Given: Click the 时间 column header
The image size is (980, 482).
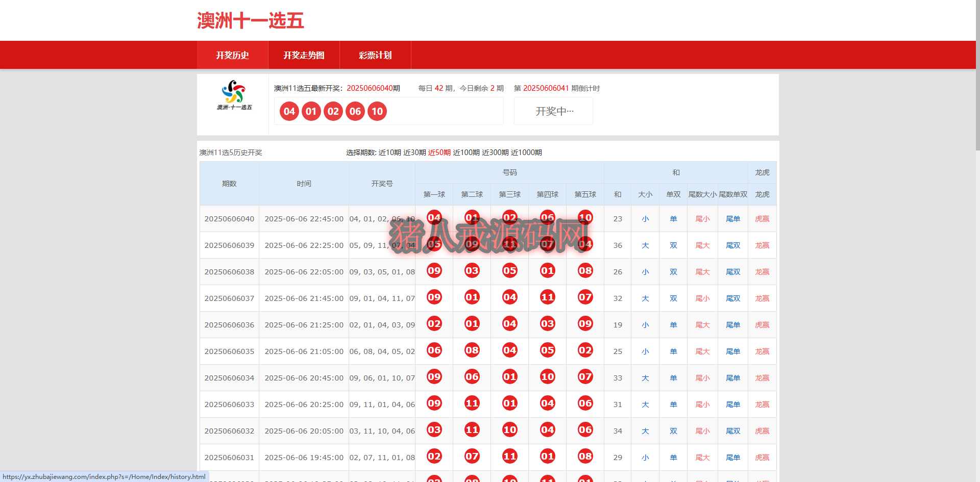Looking at the screenshot, I should coord(304,184).
